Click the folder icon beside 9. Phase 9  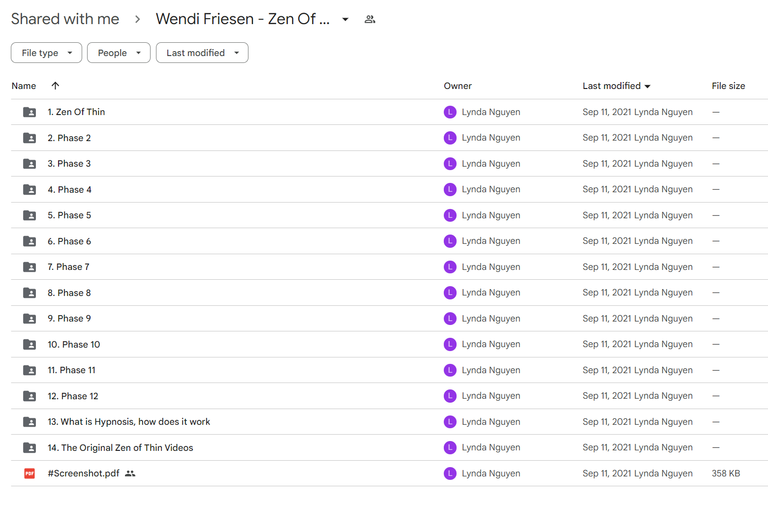click(x=30, y=319)
